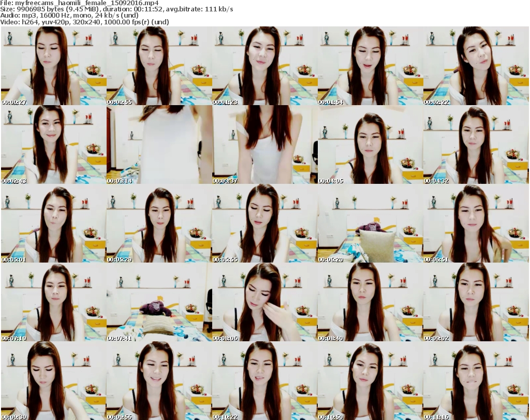Click the file name myfreecams_haomili_female_15092016.mp4
Image resolution: width=530 pixels, height=420 pixels.
(87, 3)
